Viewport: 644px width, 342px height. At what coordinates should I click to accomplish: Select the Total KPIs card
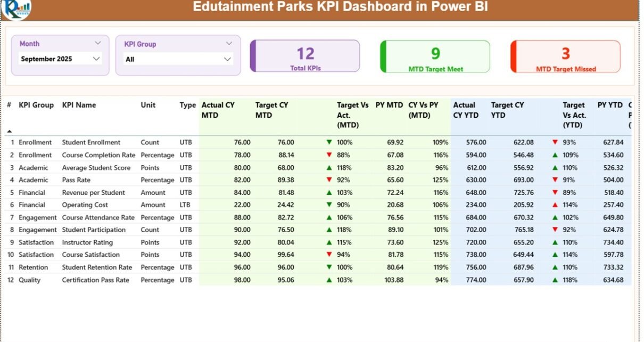click(x=306, y=56)
